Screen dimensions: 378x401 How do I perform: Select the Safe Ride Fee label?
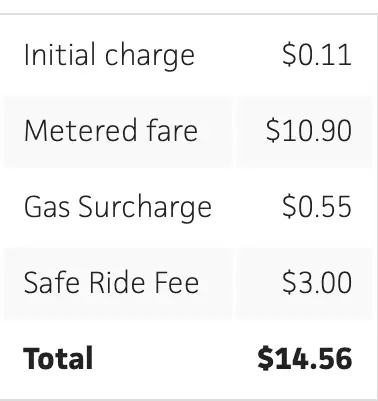tap(111, 282)
